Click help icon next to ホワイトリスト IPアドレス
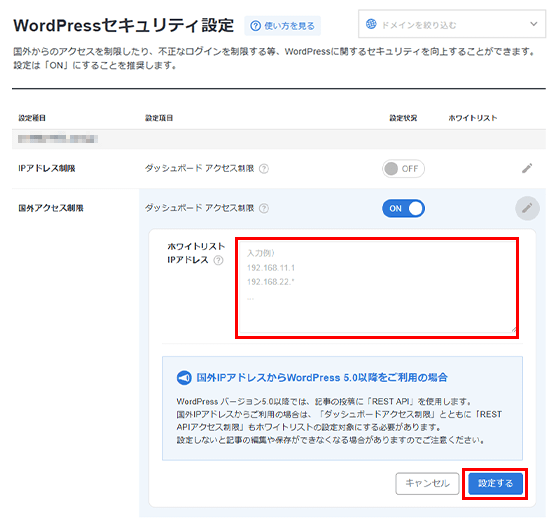560x520 pixels. click(x=219, y=260)
